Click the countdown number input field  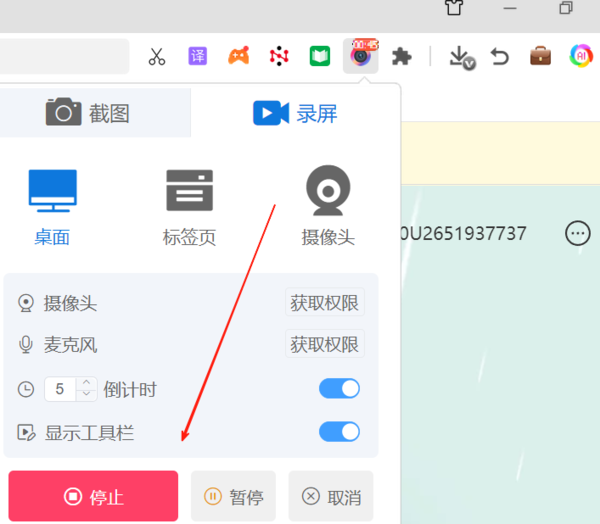pos(60,389)
